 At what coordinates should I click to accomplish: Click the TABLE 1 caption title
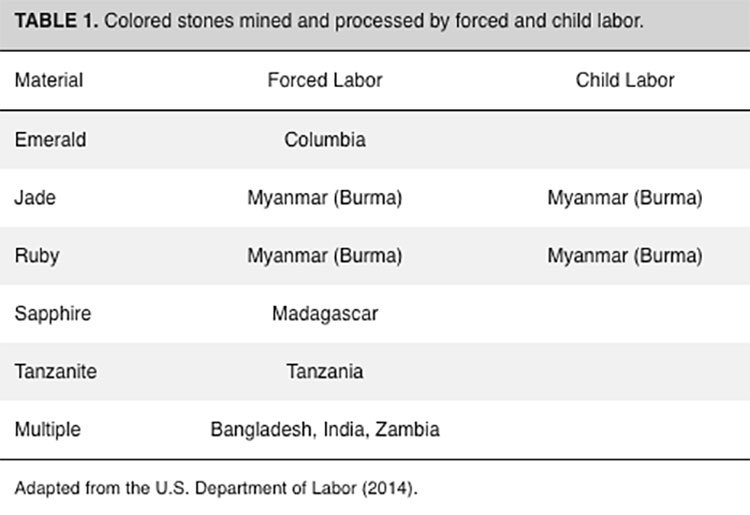329,22
